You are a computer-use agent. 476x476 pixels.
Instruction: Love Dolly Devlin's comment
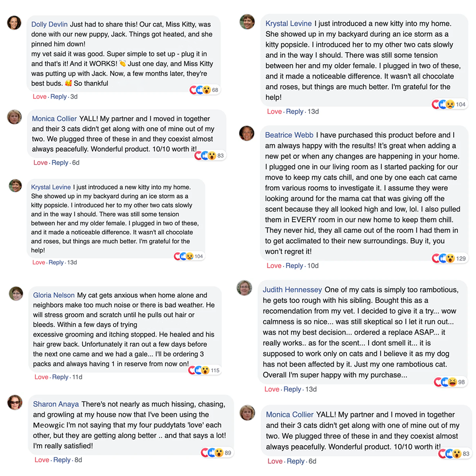click(40, 97)
